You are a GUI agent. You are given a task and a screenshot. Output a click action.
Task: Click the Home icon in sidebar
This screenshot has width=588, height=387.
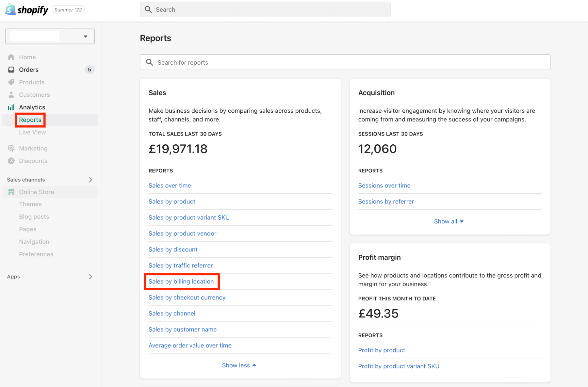[11, 57]
